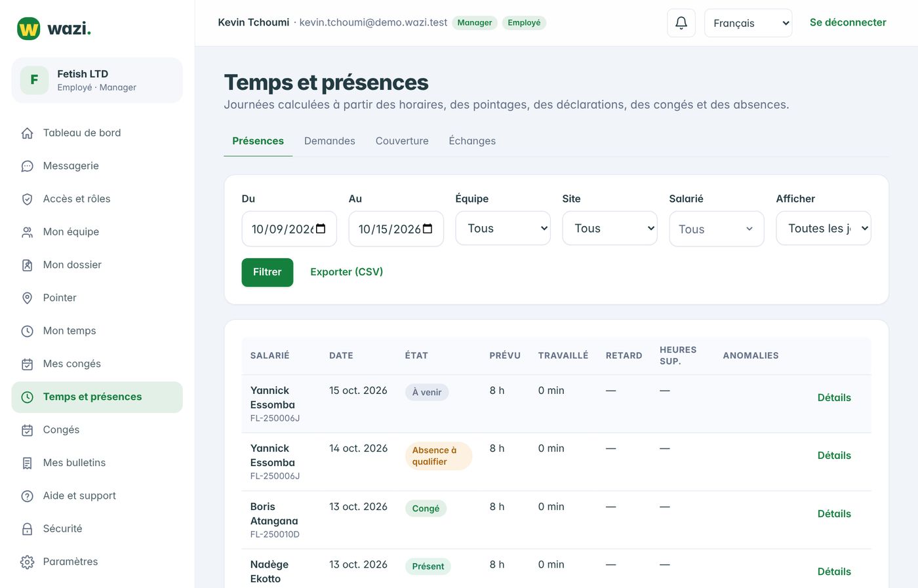Viewport: 918px width, 588px height.
Task: Click the Du date input field
Action: coord(289,229)
